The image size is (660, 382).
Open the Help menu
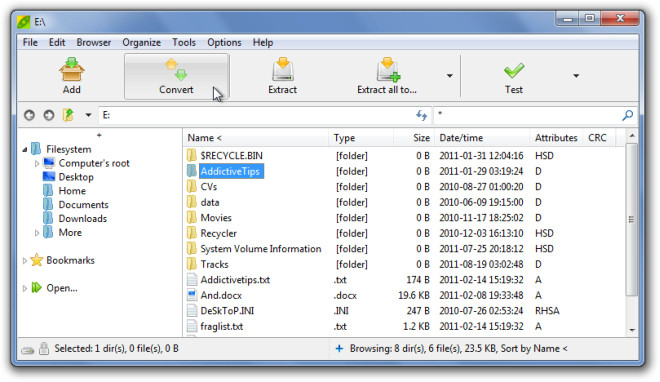tap(263, 42)
